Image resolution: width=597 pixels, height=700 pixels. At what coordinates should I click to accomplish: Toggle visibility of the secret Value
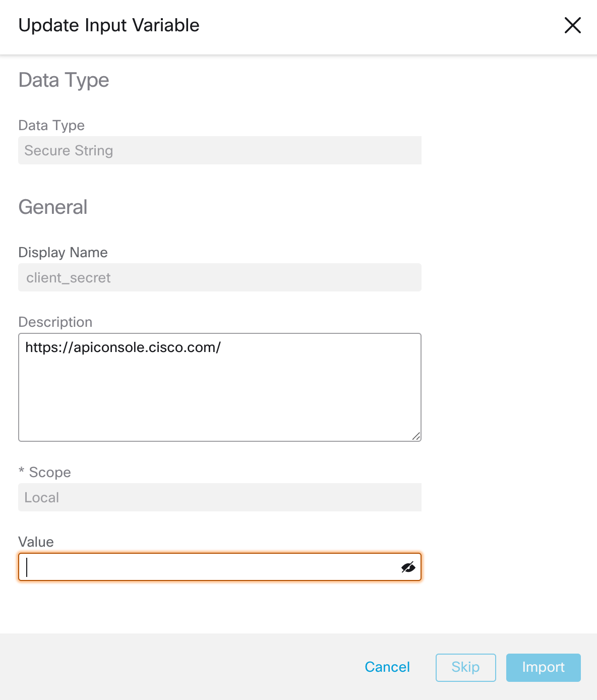pos(408,567)
